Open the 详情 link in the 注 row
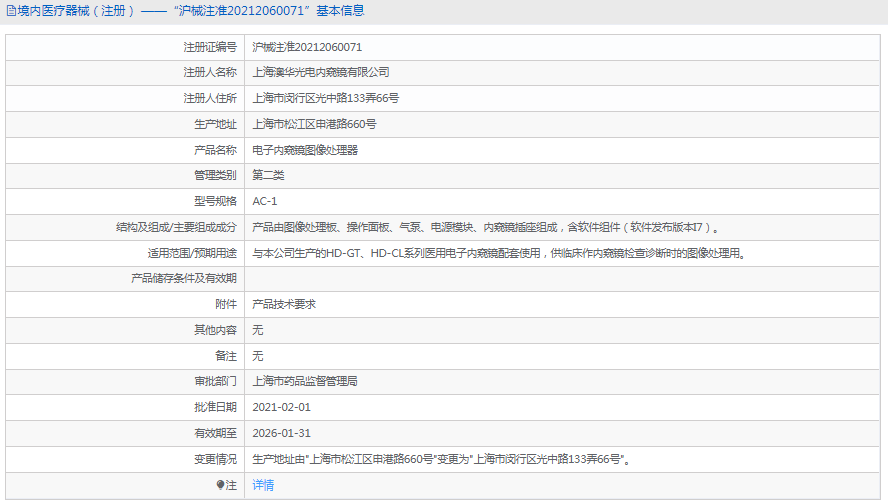Image resolution: width=888 pixels, height=502 pixels. point(263,485)
